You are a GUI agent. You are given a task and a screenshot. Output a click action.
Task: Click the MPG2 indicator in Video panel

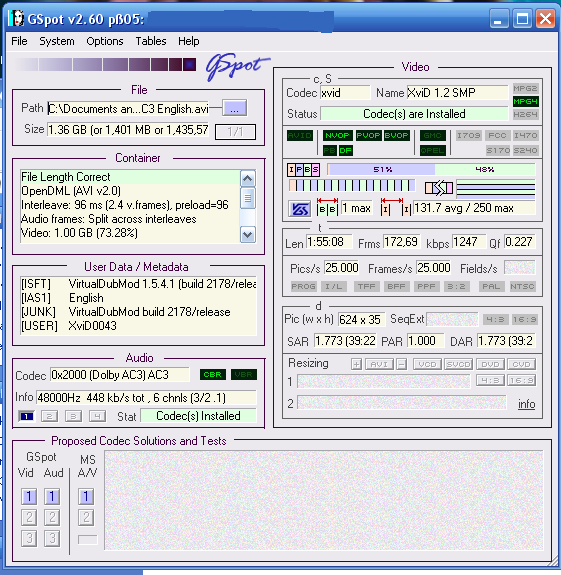pos(525,88)
